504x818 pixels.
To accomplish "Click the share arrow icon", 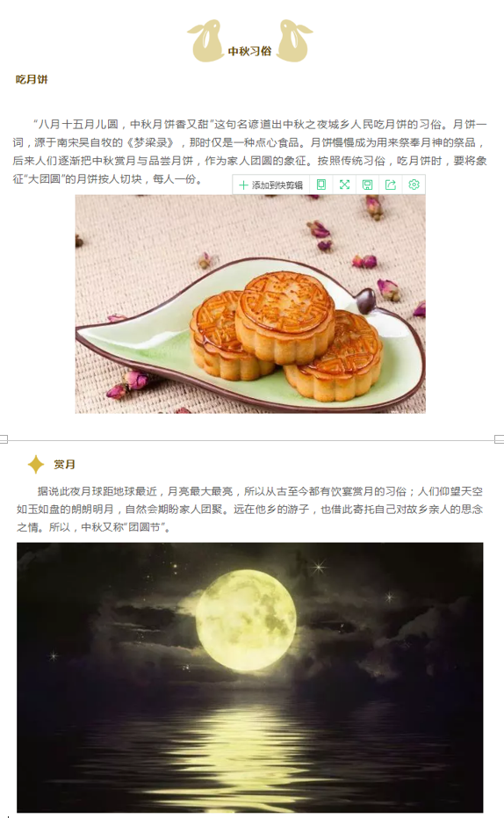I will (x=391, y=185).
